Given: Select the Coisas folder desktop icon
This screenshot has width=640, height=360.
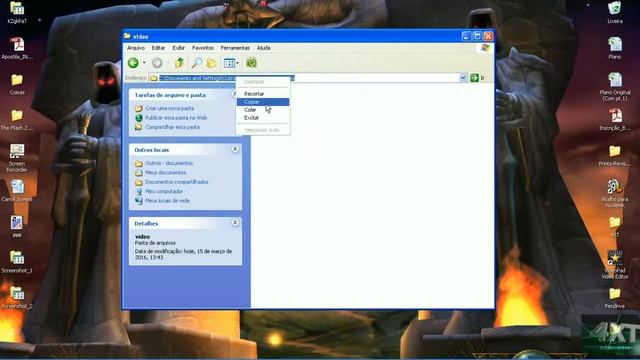Looking at the screenshot, I should click(17, 84).
